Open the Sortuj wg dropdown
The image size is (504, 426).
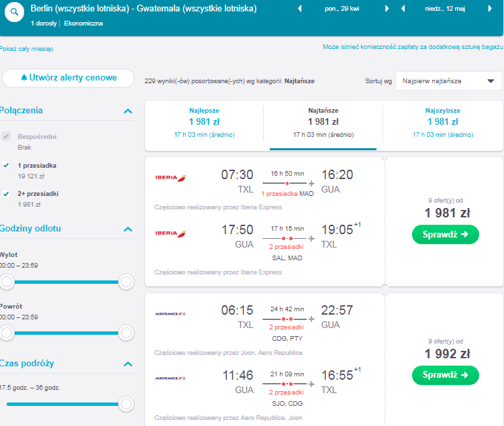pos(448,81)
